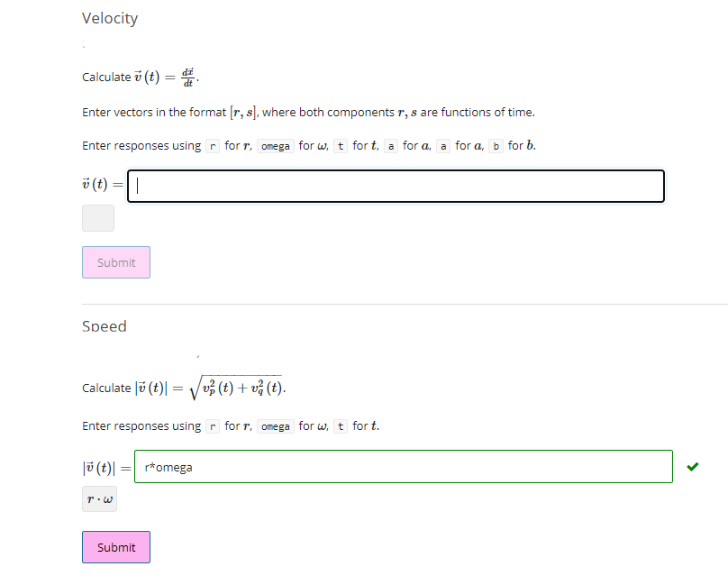Submit the velocity answer
Screen dimensions: 728x585
(115, 262)
